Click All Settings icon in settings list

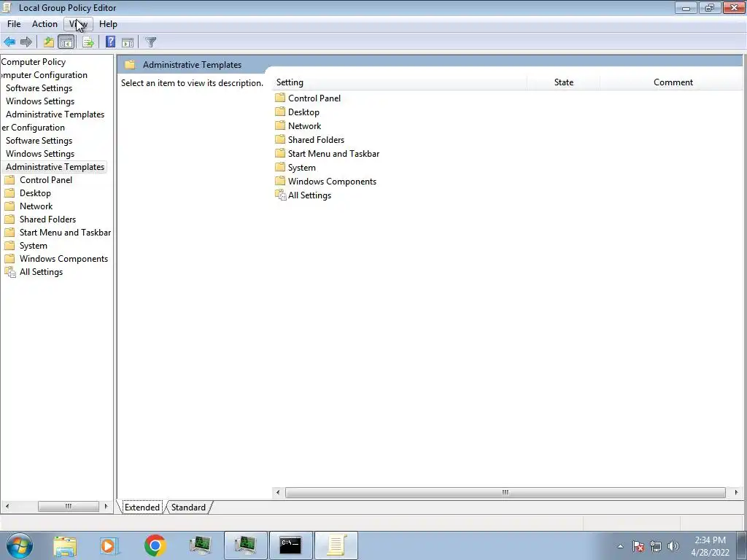coord(281,195)
